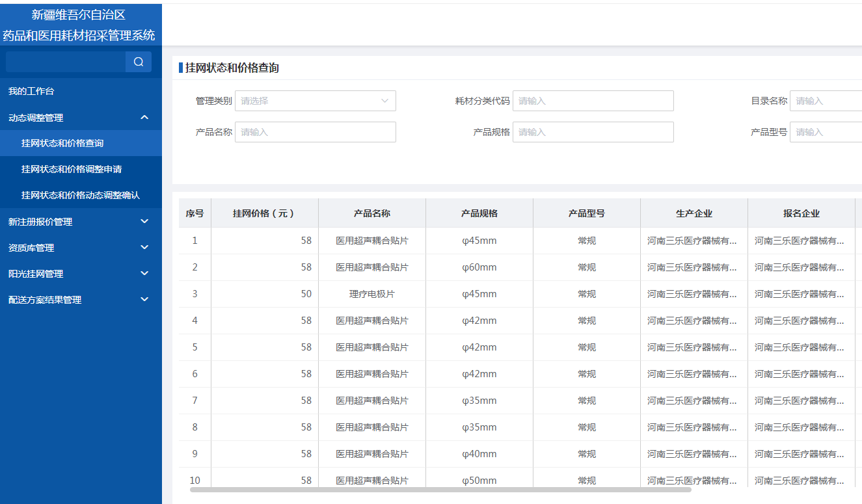
Task: Click φ40mm specification in row 9
Action: pos(479,454)
